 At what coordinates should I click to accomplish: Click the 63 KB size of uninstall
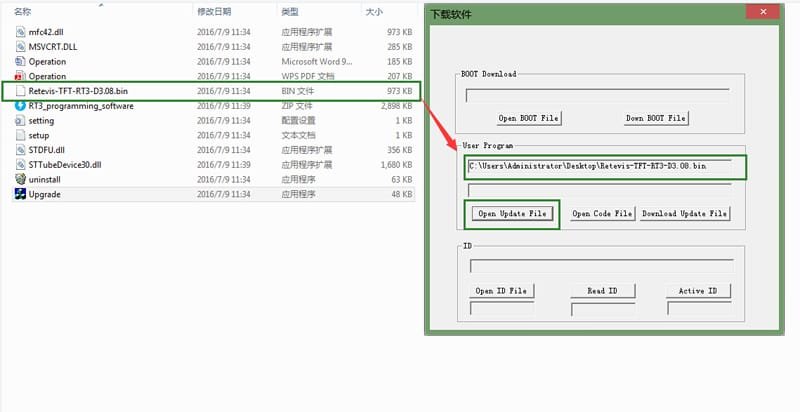[x=402, y=179]
